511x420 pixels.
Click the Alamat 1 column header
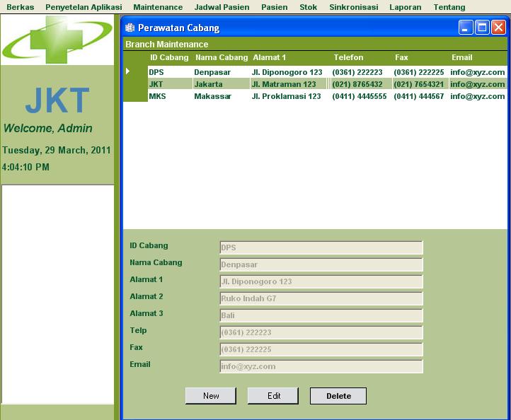269,58
